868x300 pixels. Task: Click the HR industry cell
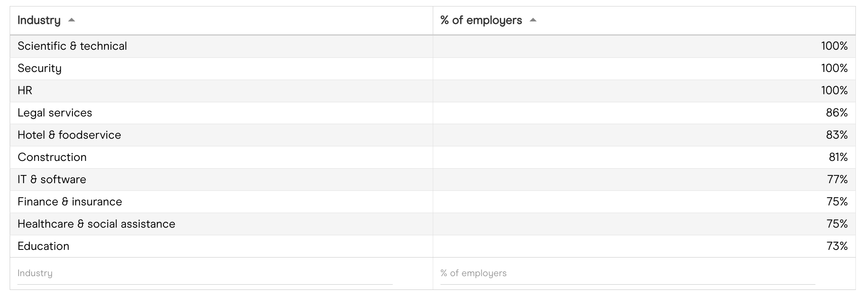point(25,91)
